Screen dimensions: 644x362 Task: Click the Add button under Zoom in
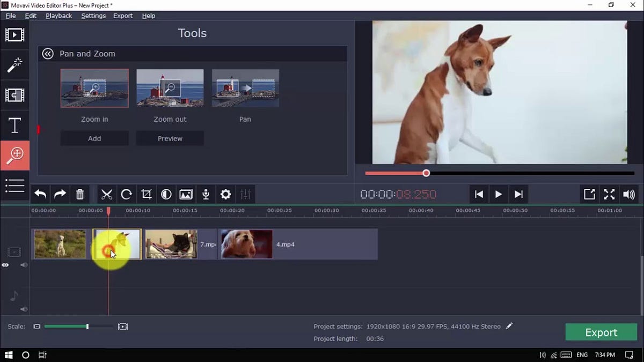coord(94,138)
